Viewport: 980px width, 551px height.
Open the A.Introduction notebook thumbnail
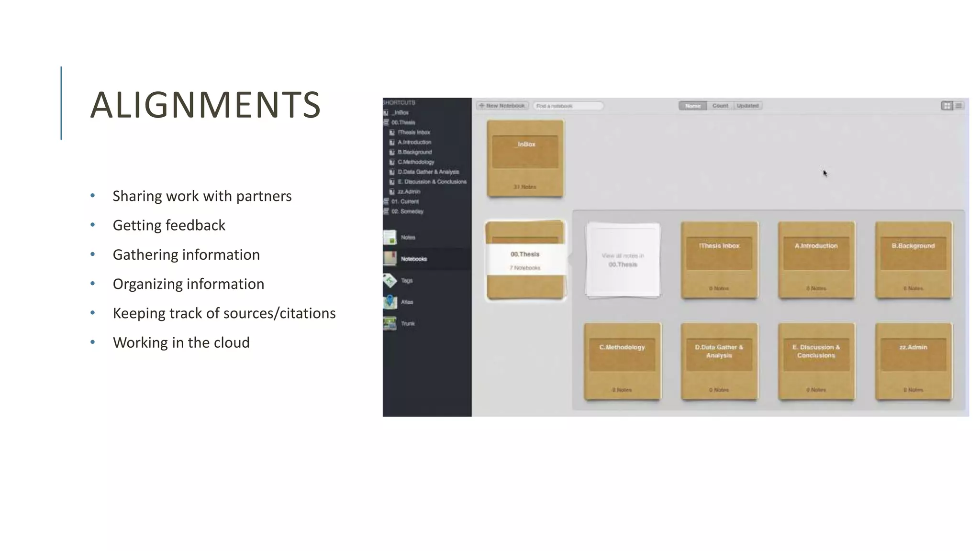[816, 260]
